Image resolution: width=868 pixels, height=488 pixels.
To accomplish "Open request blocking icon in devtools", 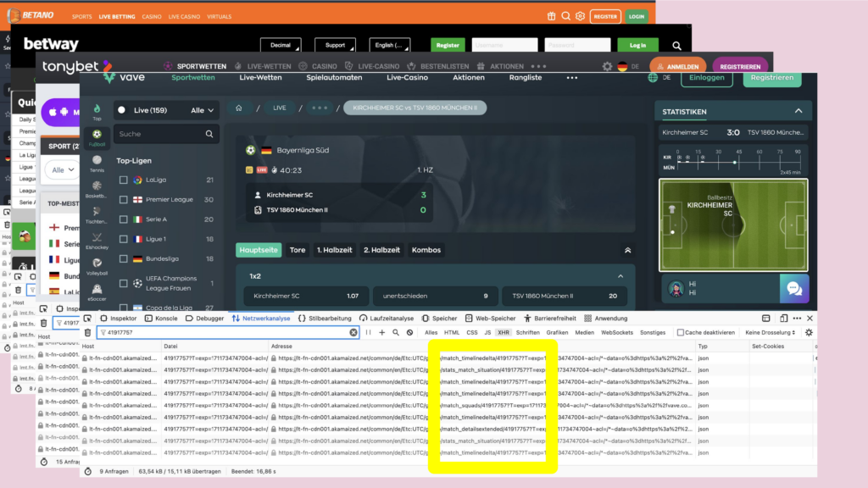I will [409, 332].
